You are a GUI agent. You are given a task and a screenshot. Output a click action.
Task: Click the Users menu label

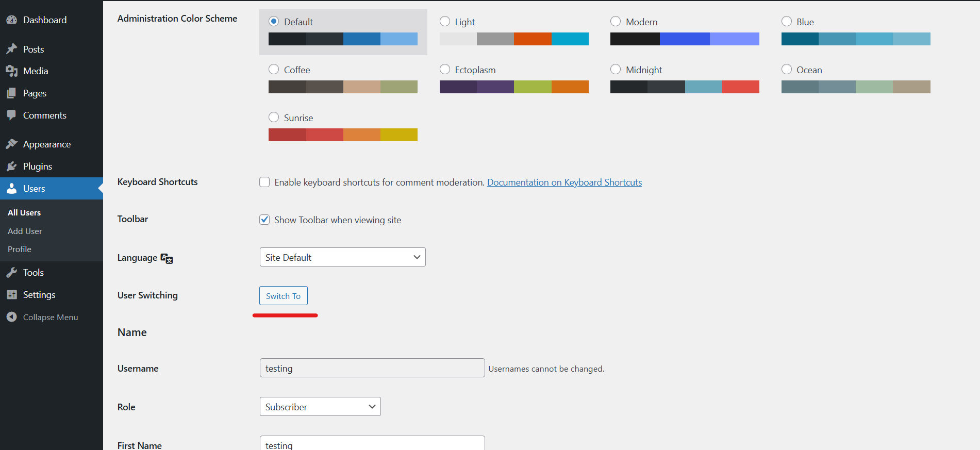click(x=34, y=189)
